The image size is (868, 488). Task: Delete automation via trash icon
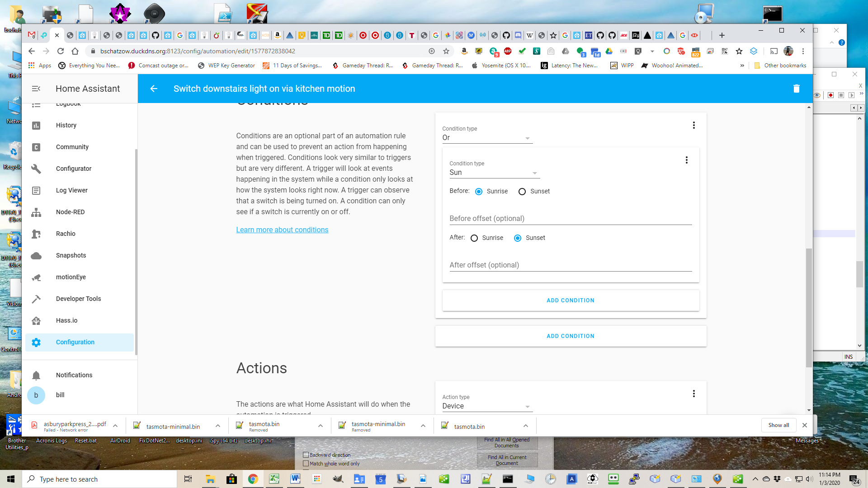796,89
